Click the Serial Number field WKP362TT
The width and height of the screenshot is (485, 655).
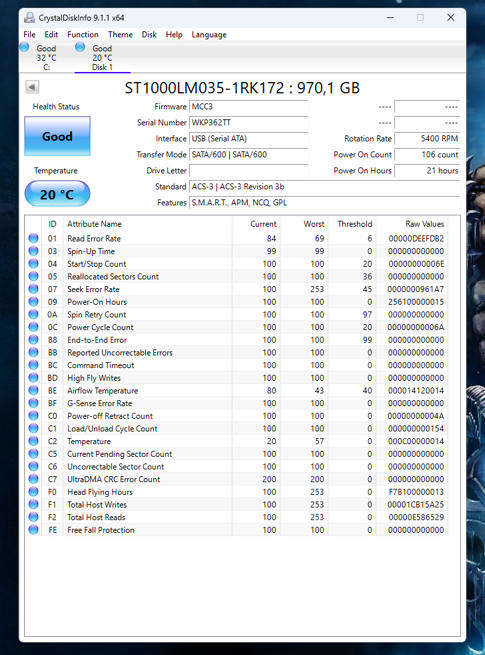click(x=249, y=122)
